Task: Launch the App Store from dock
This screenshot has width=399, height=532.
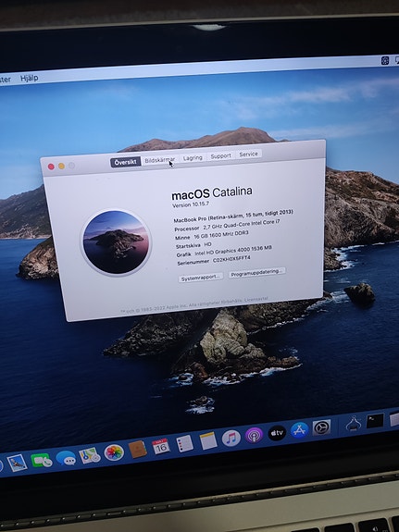Action: coord(300,430)
